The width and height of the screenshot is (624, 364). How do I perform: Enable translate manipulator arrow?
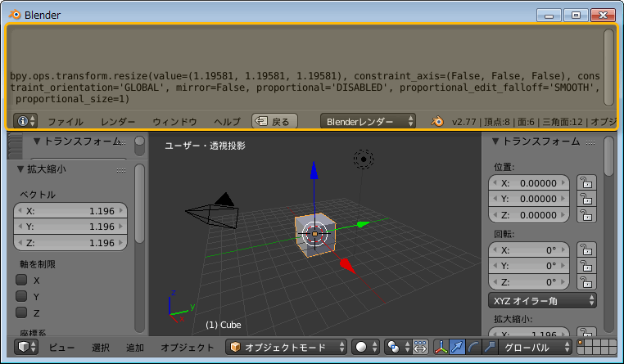coord(457,347)
